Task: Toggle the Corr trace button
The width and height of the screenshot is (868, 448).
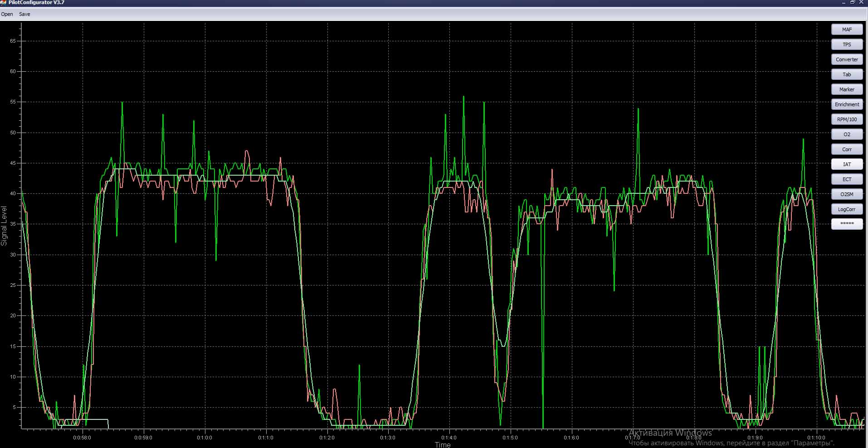Action: coord(847,149)
